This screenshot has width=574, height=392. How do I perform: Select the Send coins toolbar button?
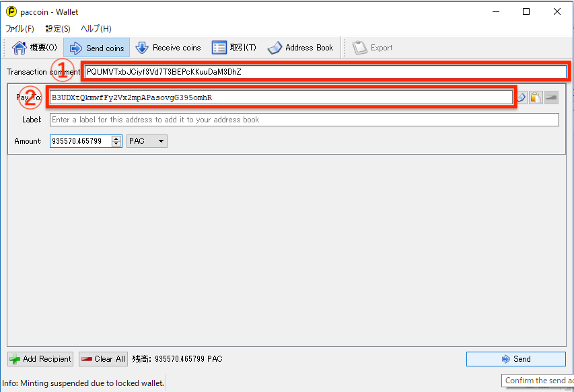coord(97,48)
